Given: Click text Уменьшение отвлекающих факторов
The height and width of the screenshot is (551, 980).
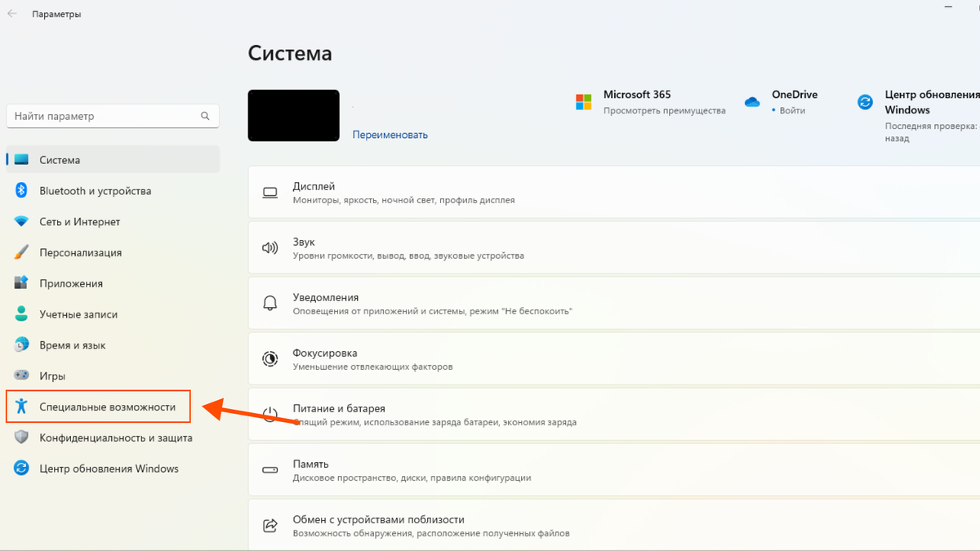Looking at the screenshot, I should pyautogui.click(x=372, y=367).
